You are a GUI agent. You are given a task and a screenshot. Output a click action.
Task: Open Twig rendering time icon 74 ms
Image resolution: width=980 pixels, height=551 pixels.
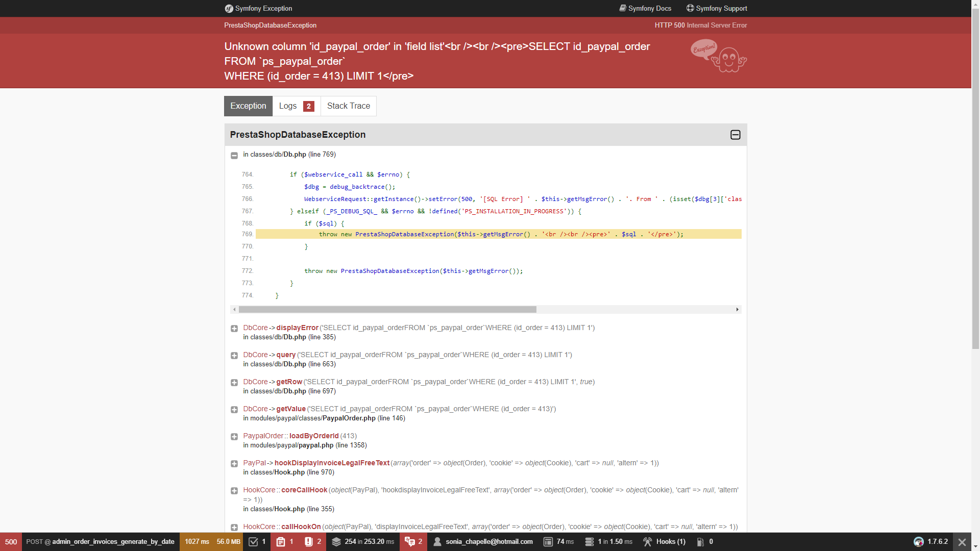[548, 542]
